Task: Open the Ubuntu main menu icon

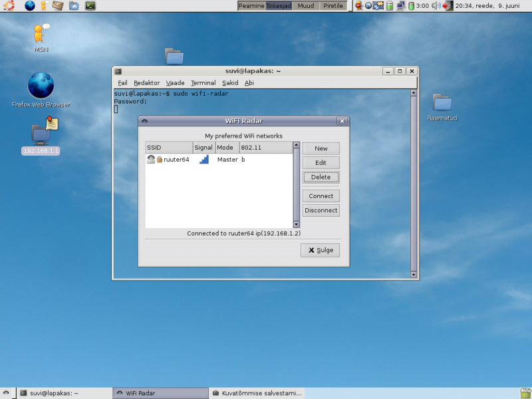Action: 9,5
